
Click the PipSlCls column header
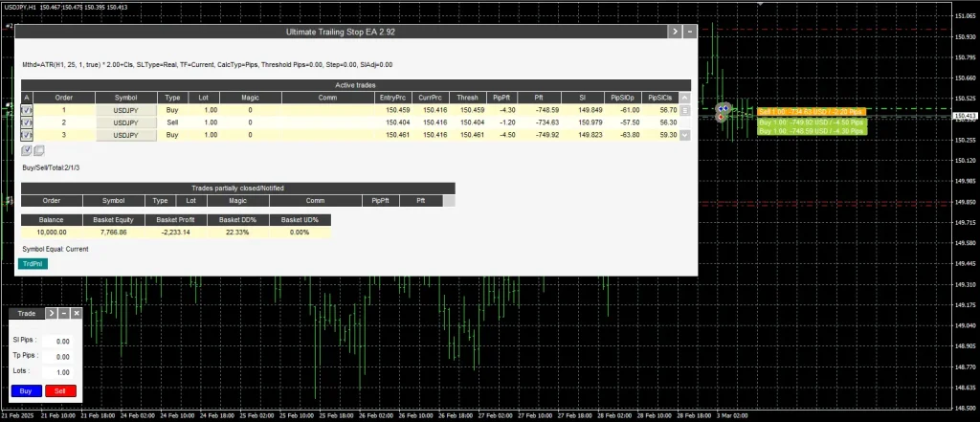[660, 98]
